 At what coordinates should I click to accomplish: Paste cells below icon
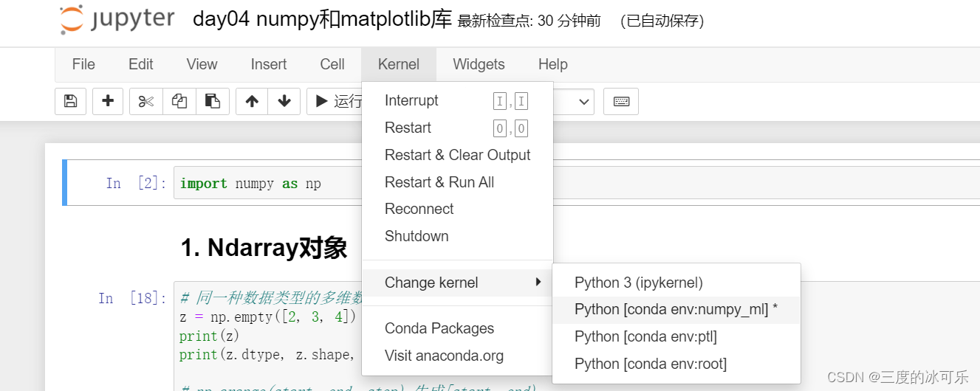tap(213, 101)
